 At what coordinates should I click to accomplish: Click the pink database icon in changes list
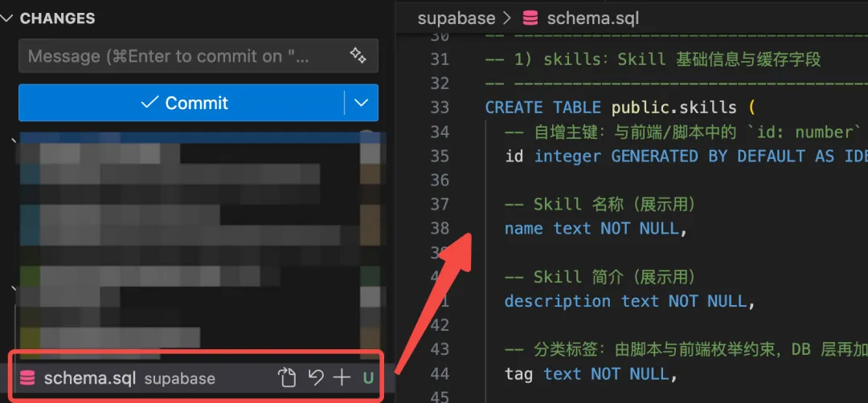pos(27,378)
